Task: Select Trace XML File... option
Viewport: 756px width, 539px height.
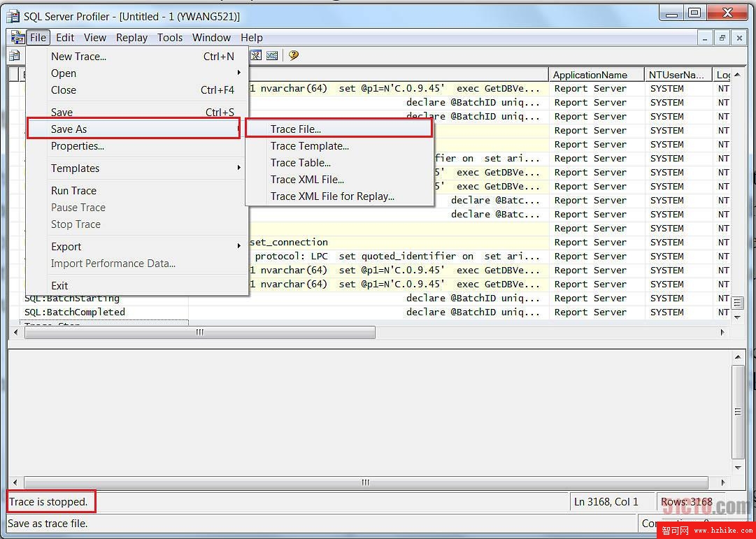Action: tap(339, 180)
